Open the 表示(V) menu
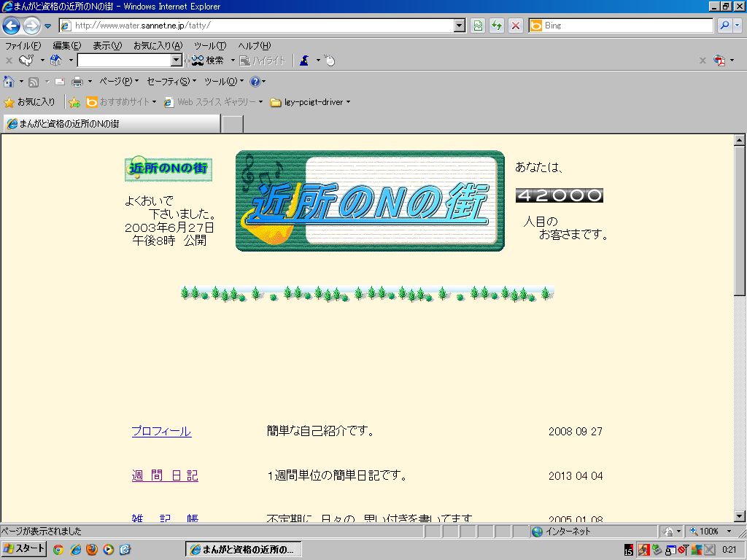This screenshot has height=560, width=747. pos(107,46)
